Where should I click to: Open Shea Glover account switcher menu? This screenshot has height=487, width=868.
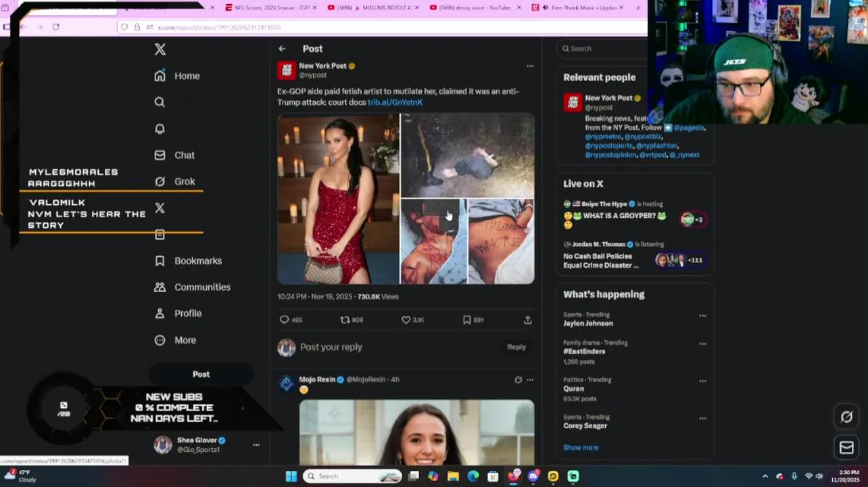256,445
